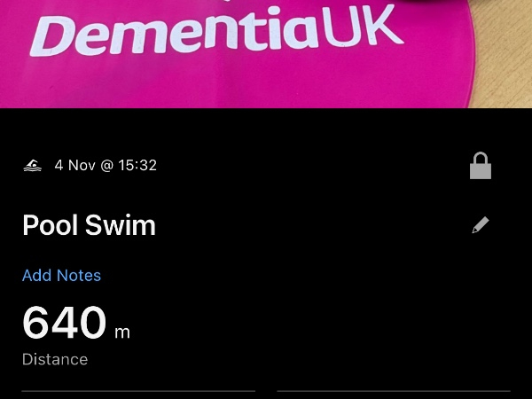Screen dimensions: 532x399
Task: Click the divider line below the Distance label
Action: click(138, 390)
